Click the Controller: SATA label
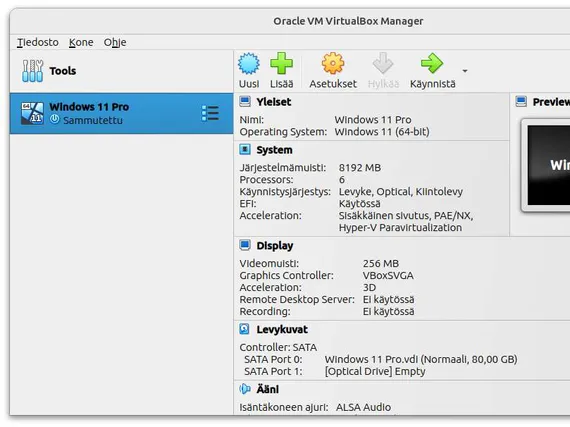This screenshot has width=570, height=427. (x=278, y=347)
